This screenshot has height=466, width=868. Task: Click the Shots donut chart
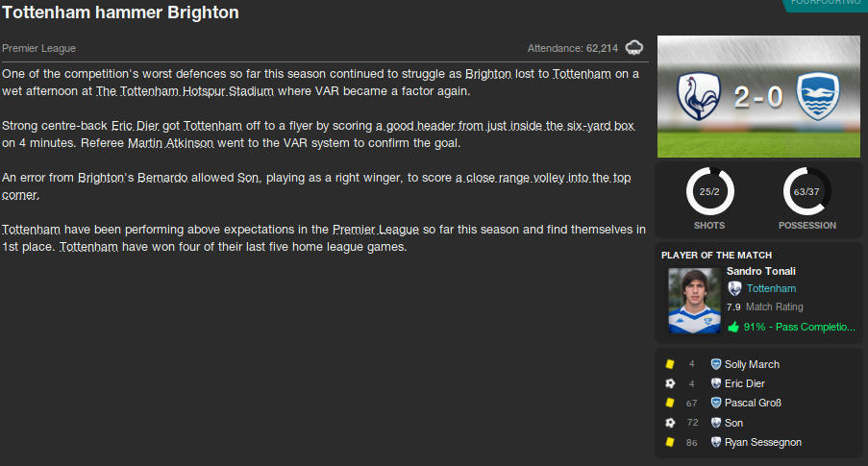click(x=709, y=191)
